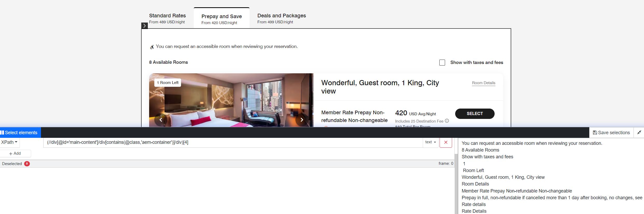Open the Deals and Packages tab
Image resolution: width=644 pixels, height=214 pixels.
[282, 18]
